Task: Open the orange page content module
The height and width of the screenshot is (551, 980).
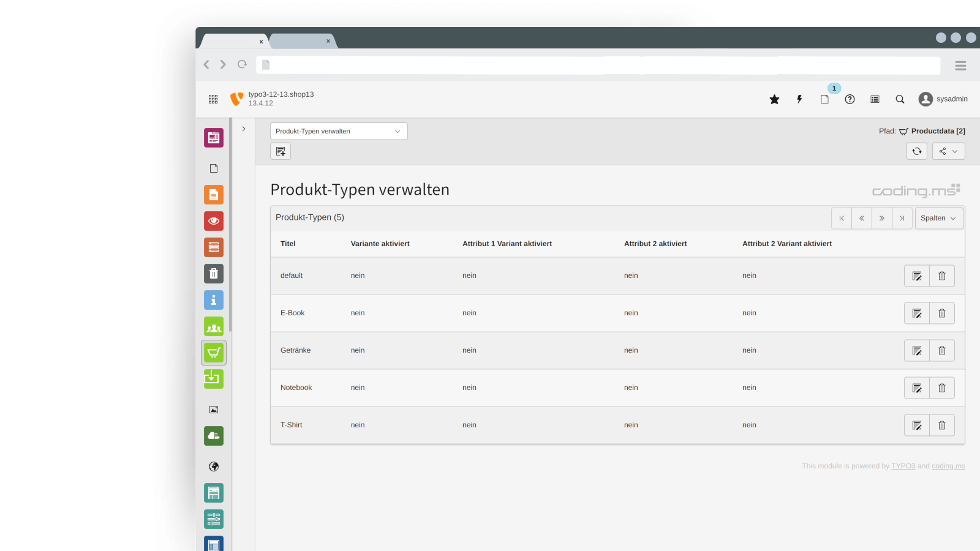Action: point(214,195)
